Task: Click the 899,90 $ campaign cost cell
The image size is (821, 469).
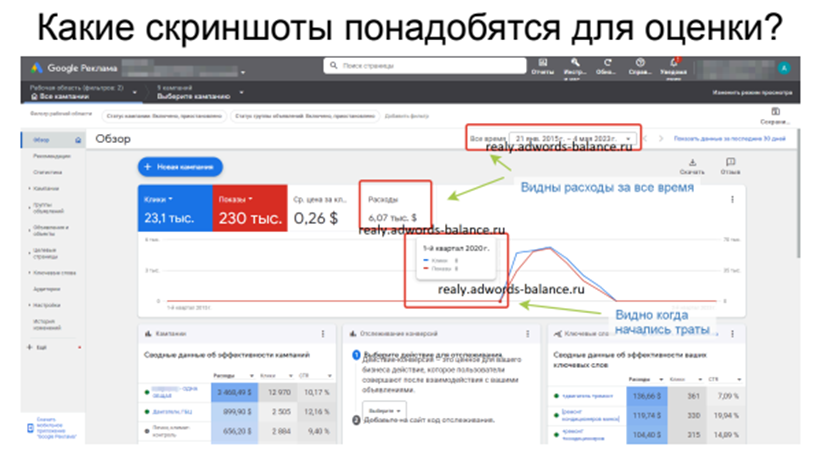Action: pyautogui.click(x=235, y=412)
